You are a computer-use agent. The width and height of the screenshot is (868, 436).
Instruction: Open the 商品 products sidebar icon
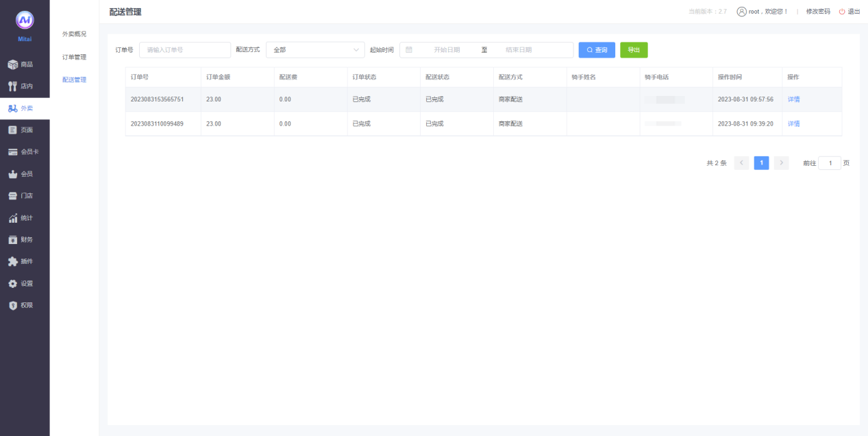tap(12, 64)
